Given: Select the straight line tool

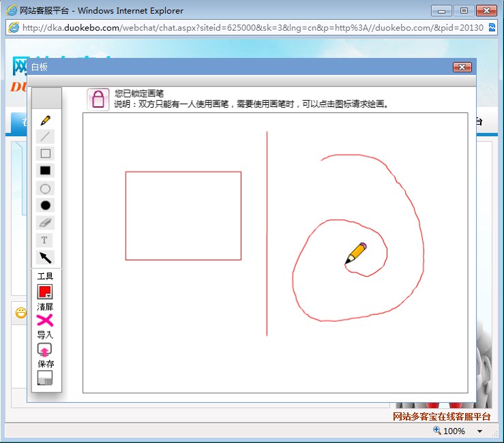Looking at the screenshot, I should click(45, 137).
